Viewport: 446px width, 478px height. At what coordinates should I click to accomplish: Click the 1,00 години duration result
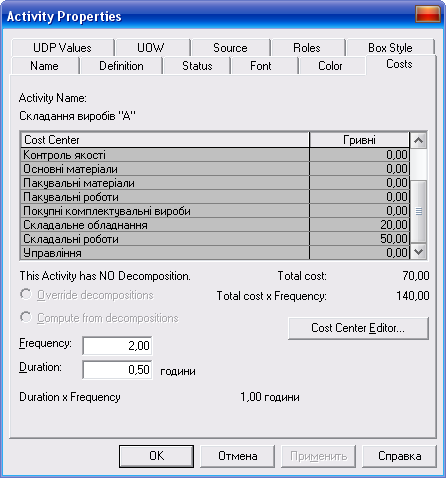270,397
